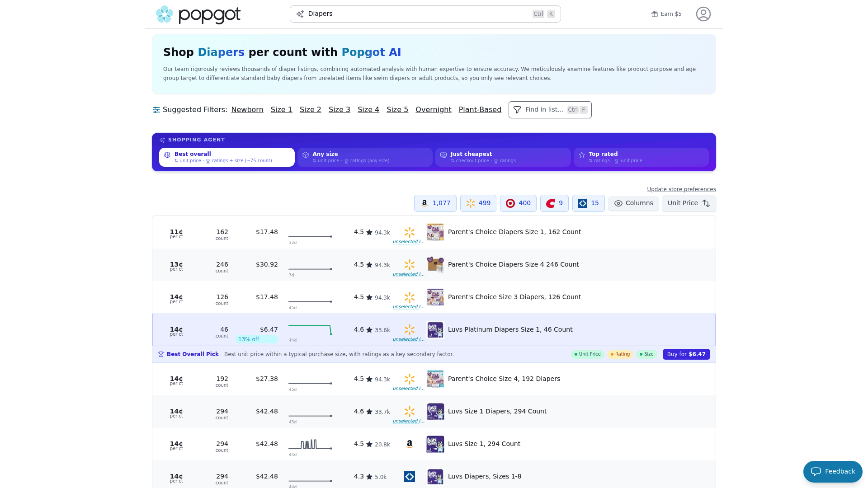Open the Feedback button
Image resolution: width=868 pixels, height=488 pixels.
tap(833, 472)
